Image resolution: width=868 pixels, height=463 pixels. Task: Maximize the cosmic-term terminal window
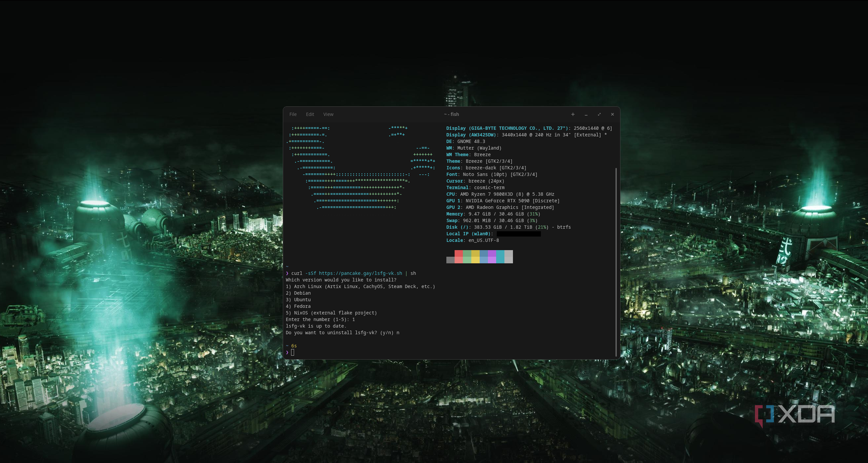[x=599, y=114]
